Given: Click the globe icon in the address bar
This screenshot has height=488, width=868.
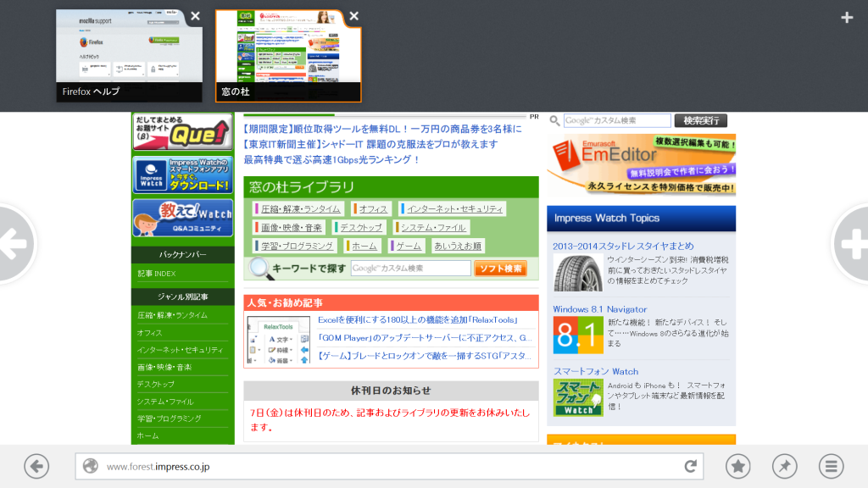Looking at the screenshot, I should (91, 466).
